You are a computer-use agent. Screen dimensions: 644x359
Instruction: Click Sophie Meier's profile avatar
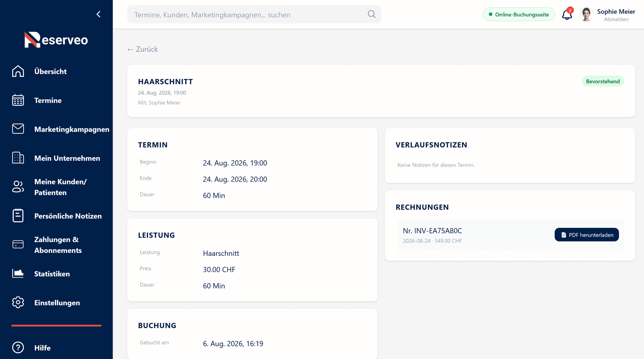coord(586,14)
